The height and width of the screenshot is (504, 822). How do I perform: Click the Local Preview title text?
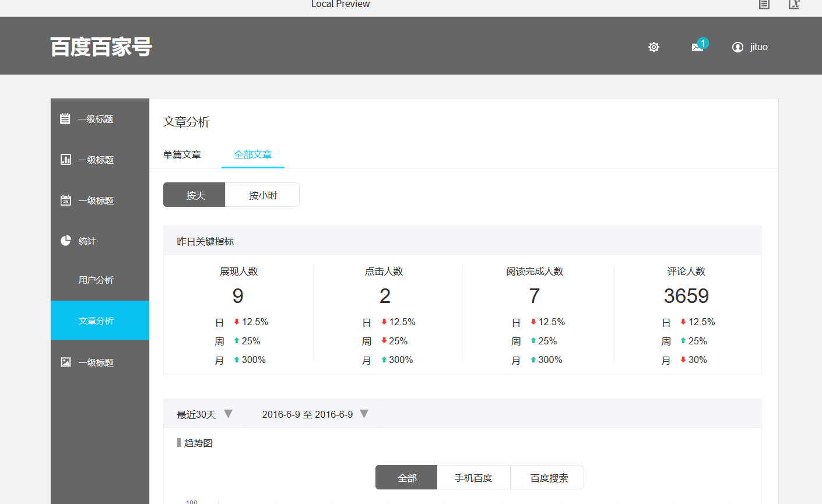click(340, 4)
